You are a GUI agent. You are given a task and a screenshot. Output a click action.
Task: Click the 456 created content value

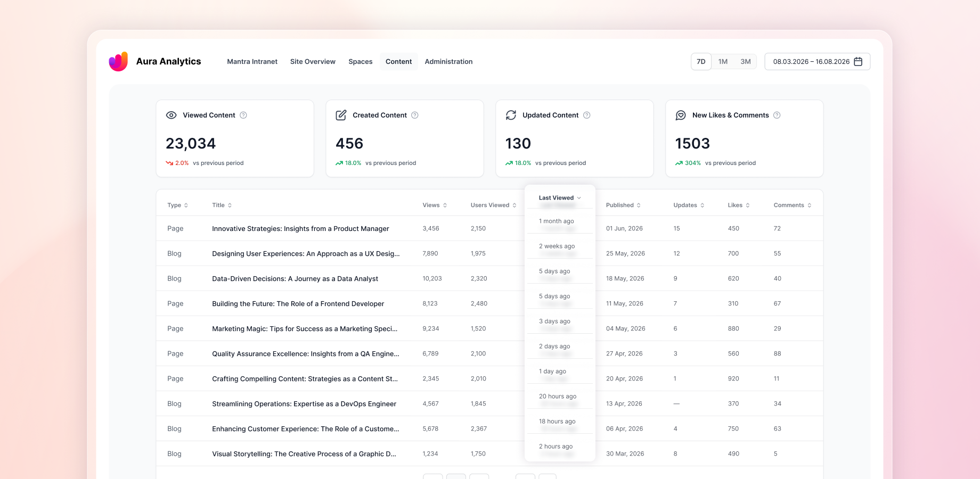349,143
